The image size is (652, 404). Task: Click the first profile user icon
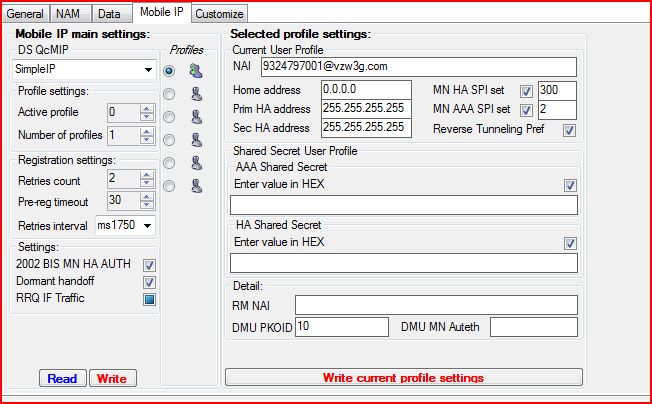(x=196, y=71)
